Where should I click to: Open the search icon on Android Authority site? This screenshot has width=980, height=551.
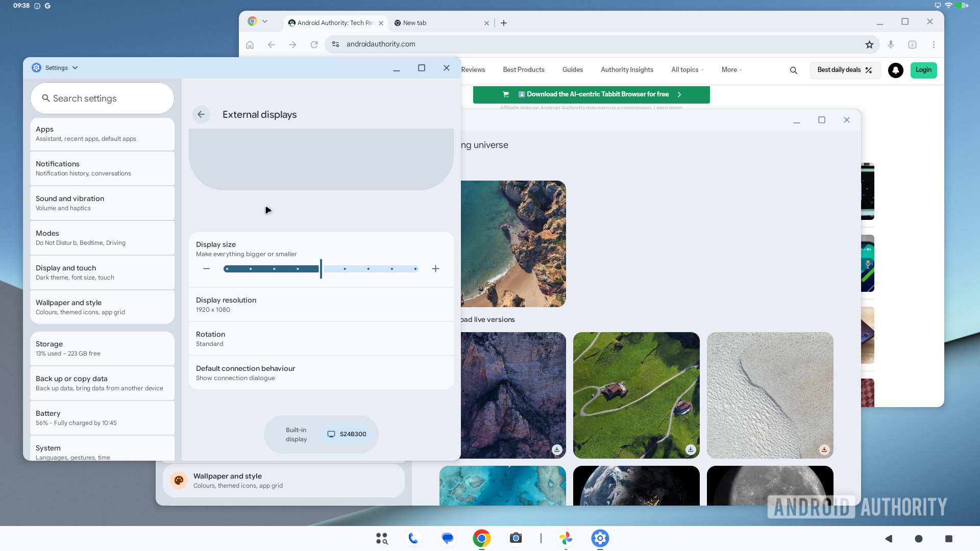point(793,70)
